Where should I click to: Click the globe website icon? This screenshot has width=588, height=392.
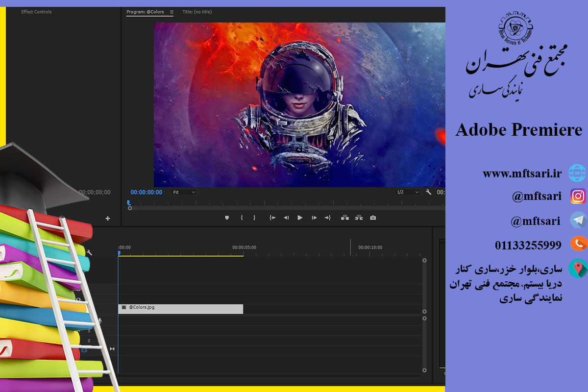[577, 173]
